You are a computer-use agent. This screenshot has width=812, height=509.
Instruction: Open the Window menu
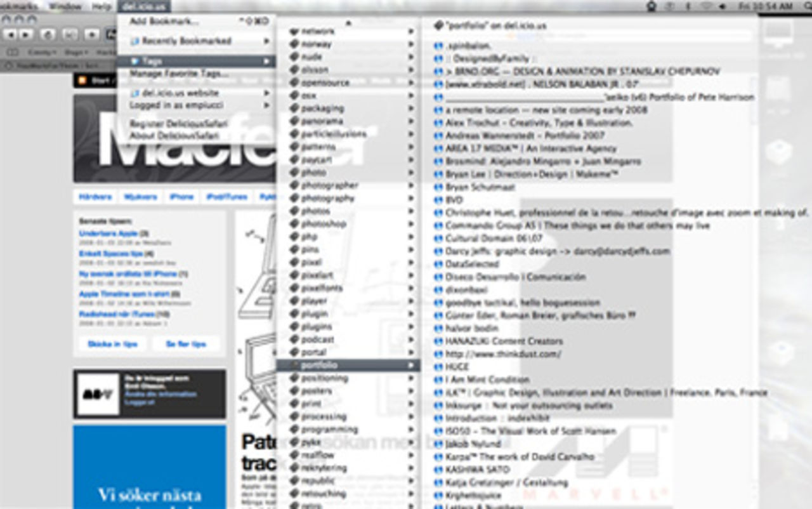pos(65,6)
